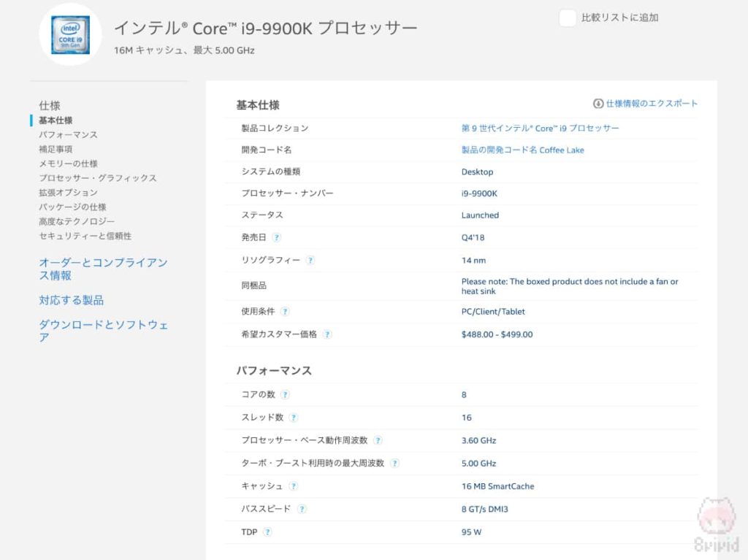Click help icon next to キャッシュ
This screenshot has height=560, width=748.
(293, 486)
